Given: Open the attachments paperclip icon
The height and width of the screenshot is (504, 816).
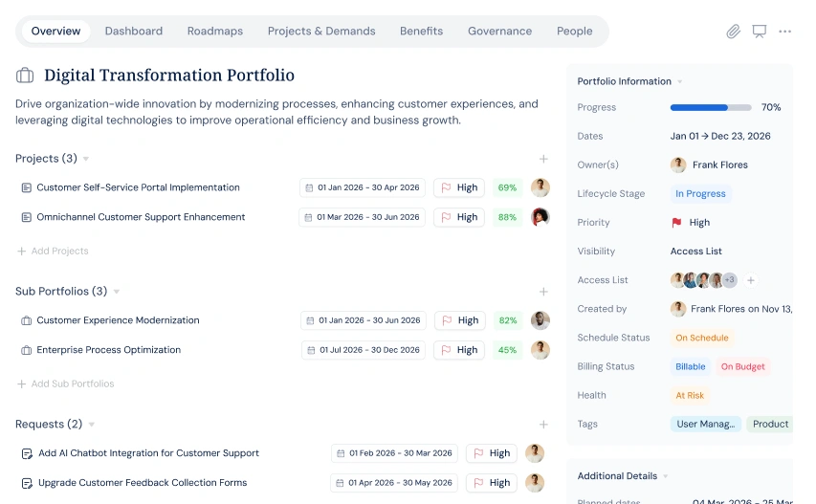Looking at the screenshot, I should click(x=734, y=32).
